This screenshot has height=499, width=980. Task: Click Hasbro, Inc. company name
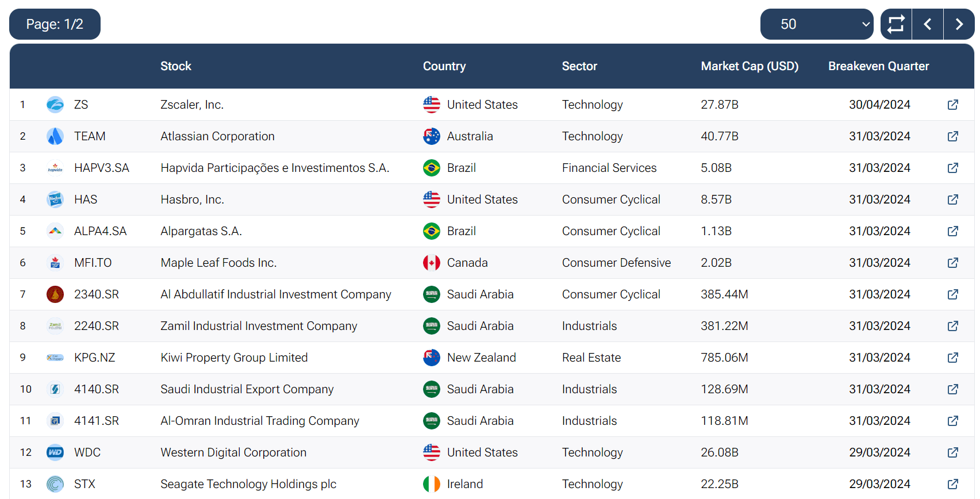[192, 199]
